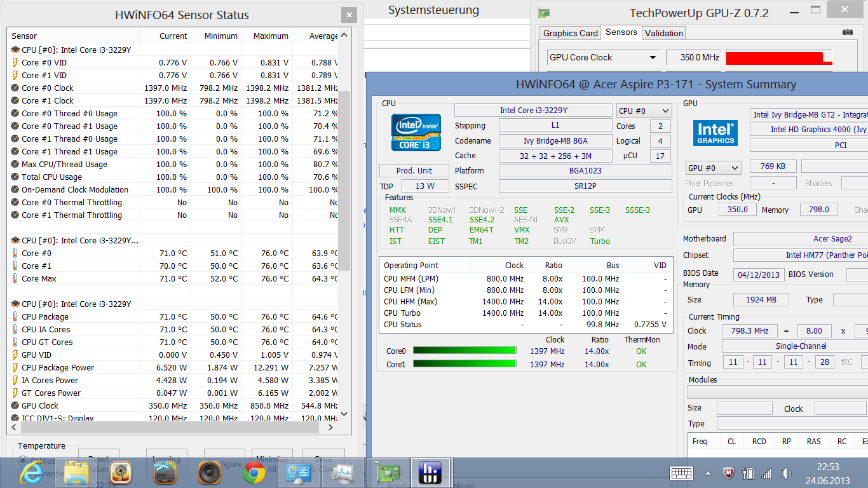Viewport: 868px width, 488px height.
Task: Open the volume icon in tray
Action: click(x=786, y=473)
